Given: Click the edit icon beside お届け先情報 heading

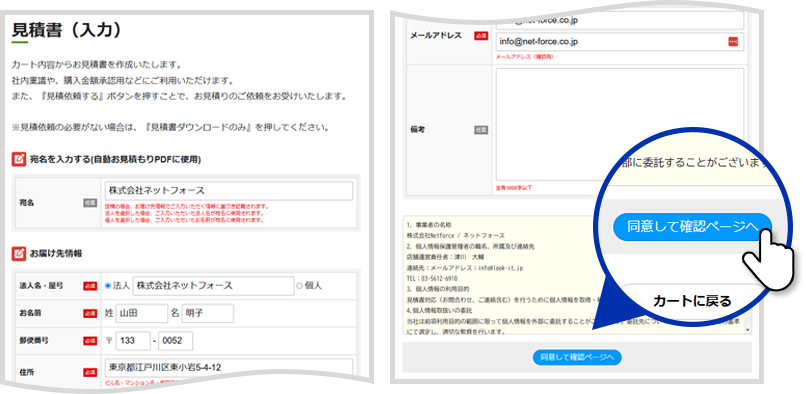Looking at the screenshot, I should (19, 253).
